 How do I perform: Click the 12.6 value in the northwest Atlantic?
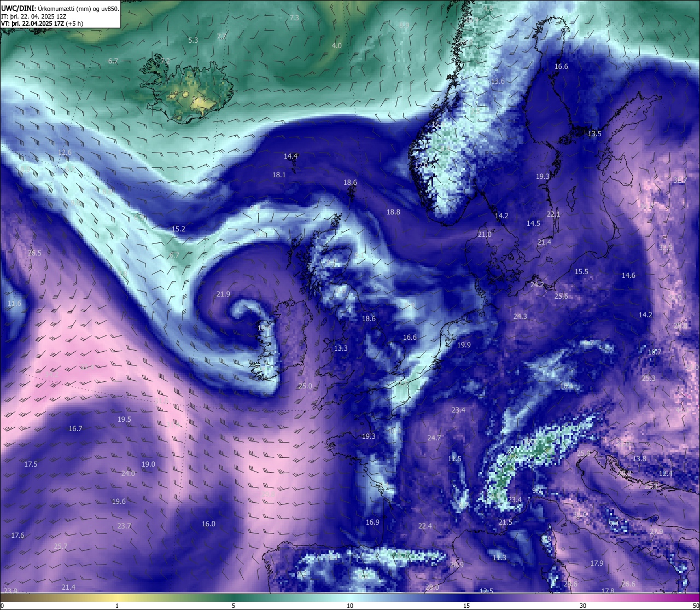(65, 153)
